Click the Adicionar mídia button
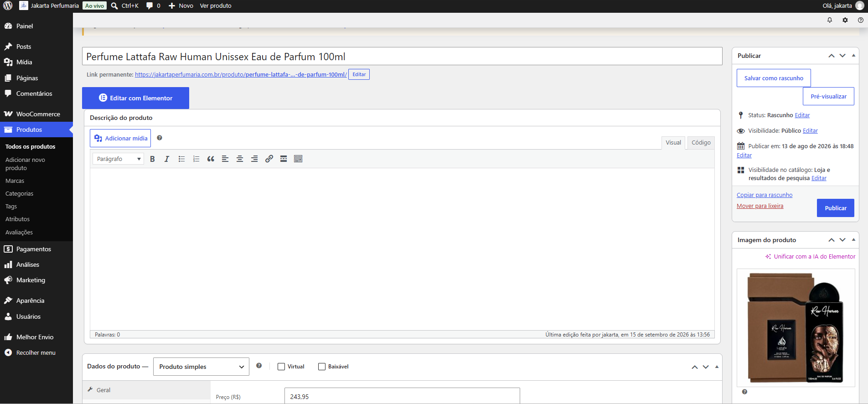 tap(120, 138)
